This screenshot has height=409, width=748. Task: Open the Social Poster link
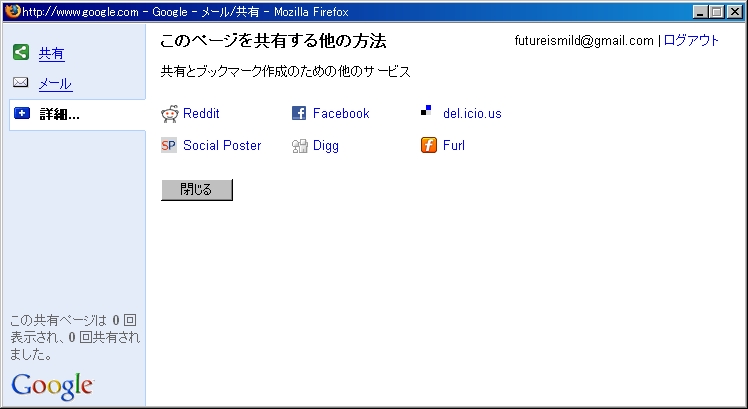(222, 146)
